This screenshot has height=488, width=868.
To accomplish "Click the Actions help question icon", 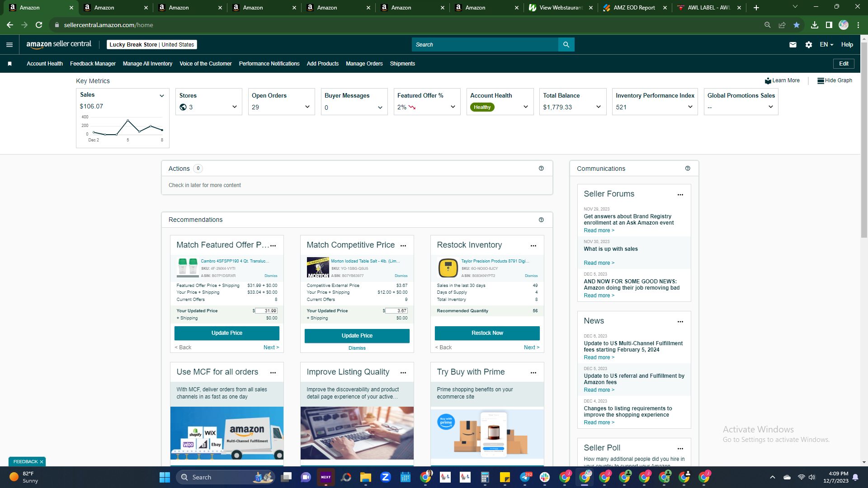I will tap(541, 169).
